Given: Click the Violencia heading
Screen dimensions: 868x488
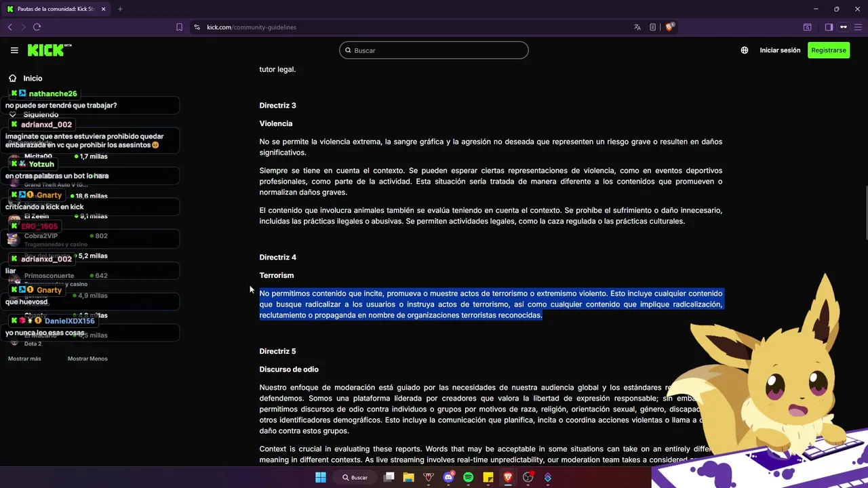Looking at the screenshot, I should [x=276, y=123].
